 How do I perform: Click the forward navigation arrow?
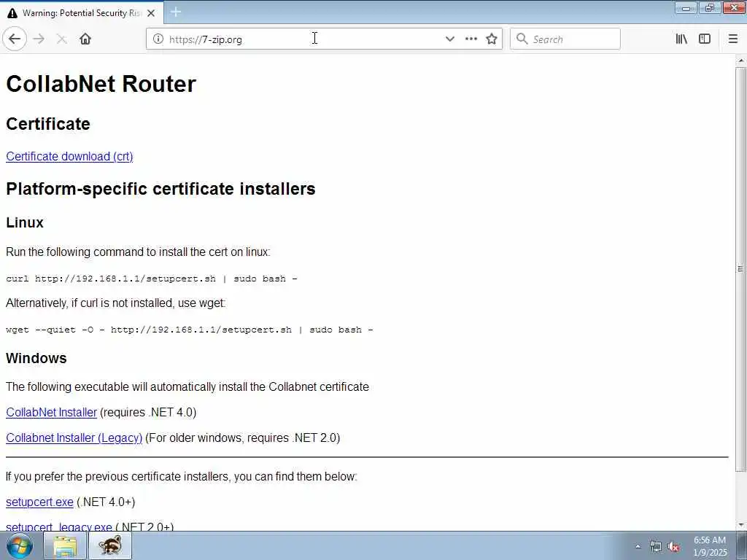(x=39, y=39)
